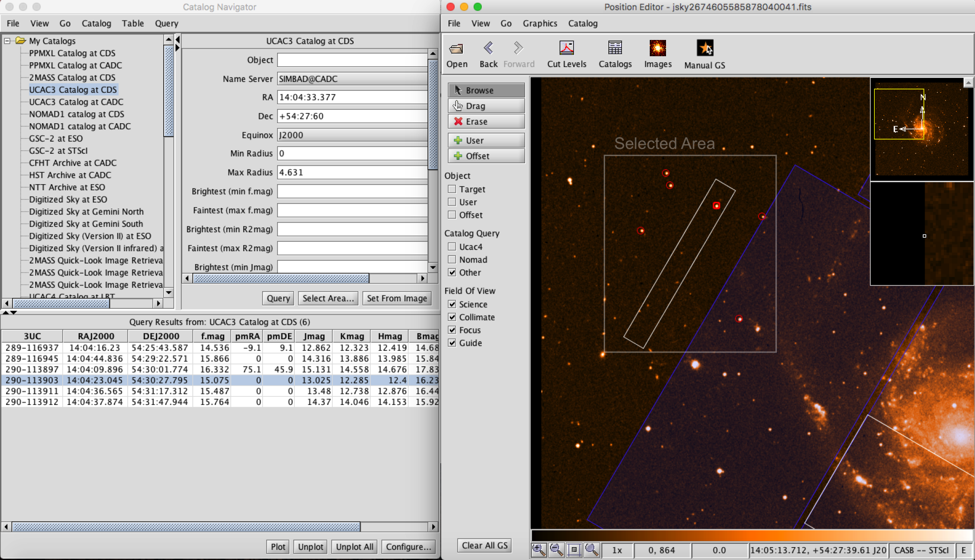Enable the User object checkbox

452,202
